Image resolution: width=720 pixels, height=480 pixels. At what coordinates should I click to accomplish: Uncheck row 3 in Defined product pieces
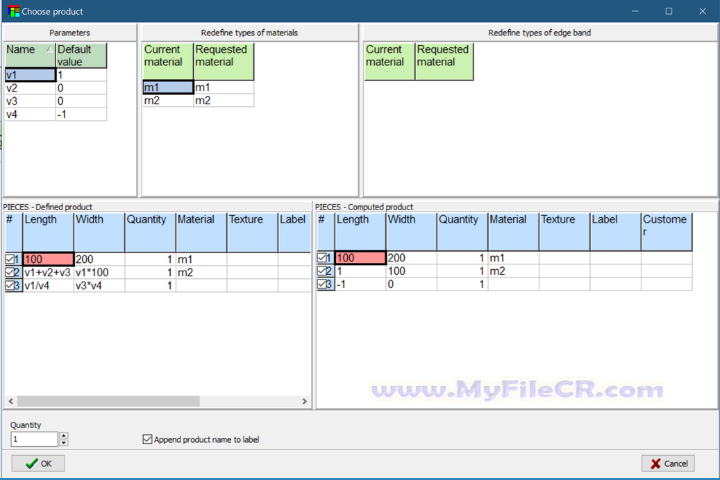point(10,286)
